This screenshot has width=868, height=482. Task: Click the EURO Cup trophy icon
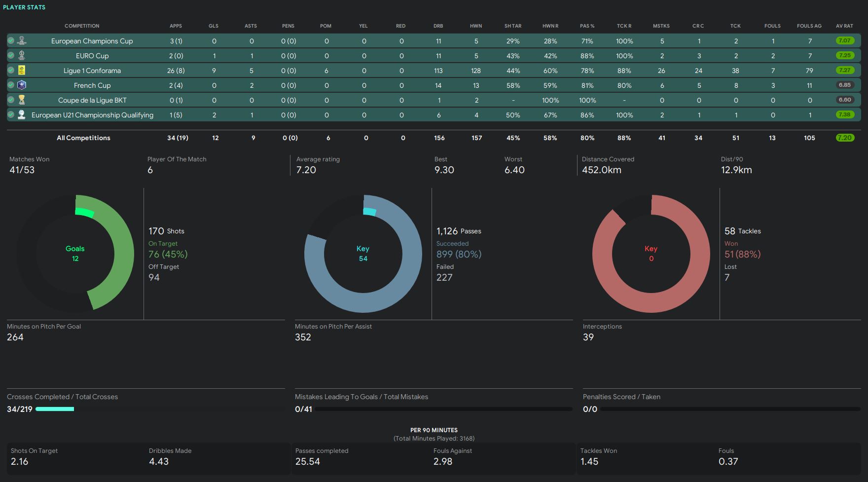coord(22,55)
